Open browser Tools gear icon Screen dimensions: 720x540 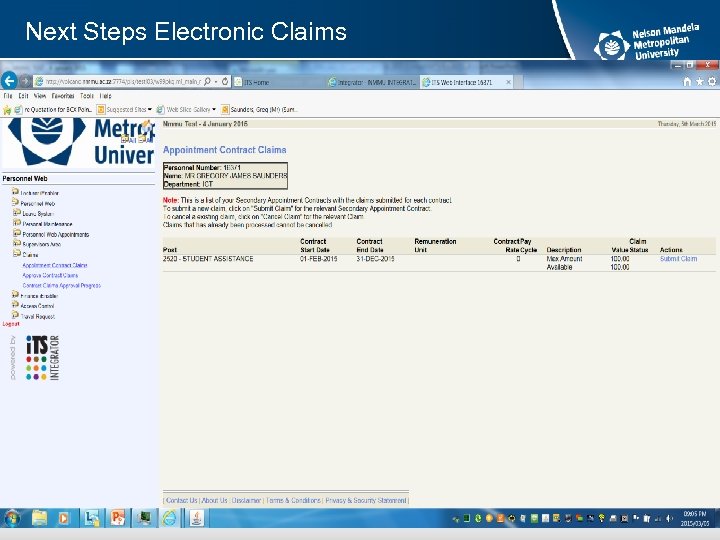(x=712, y=82)
